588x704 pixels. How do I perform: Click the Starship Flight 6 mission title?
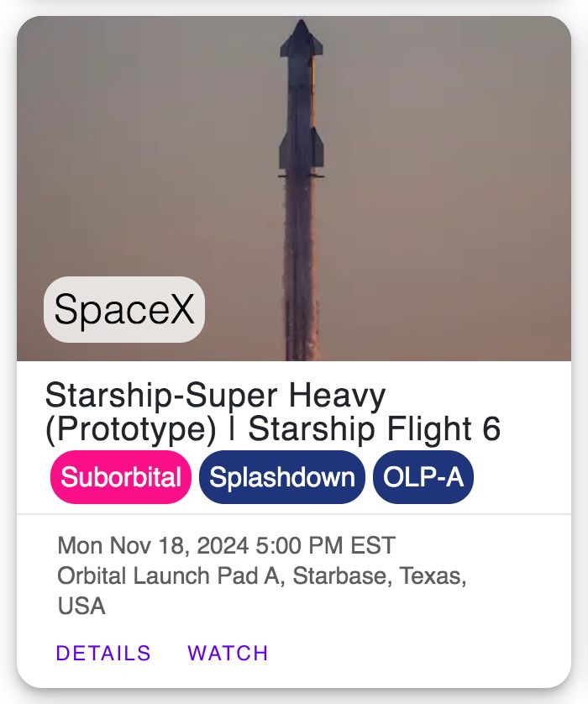[x=378, y=428]
